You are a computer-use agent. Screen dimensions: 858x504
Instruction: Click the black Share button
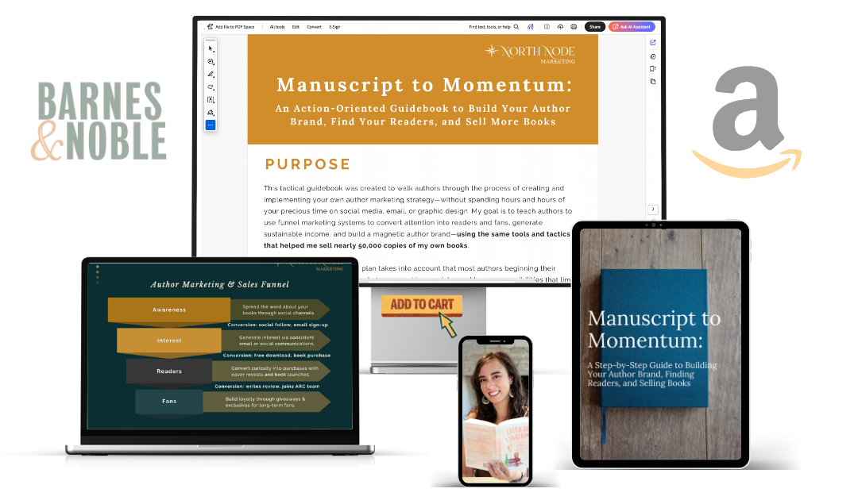point(595,27)
